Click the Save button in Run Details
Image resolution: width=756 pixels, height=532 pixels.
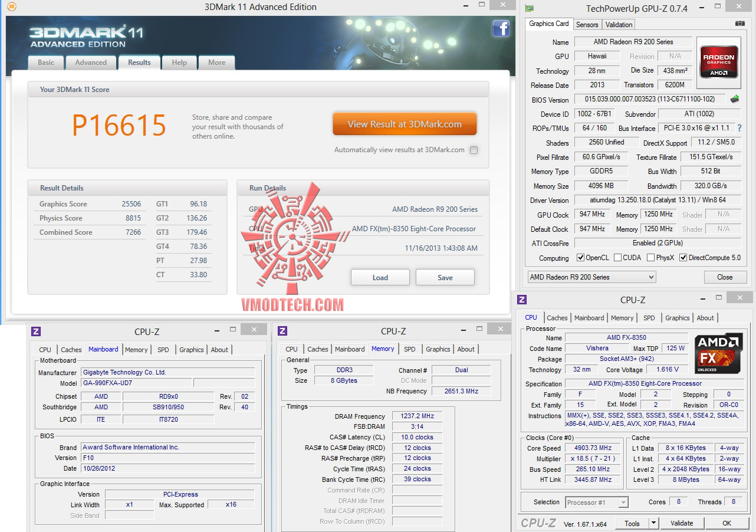pyautogui.click(x=445, y=277)
